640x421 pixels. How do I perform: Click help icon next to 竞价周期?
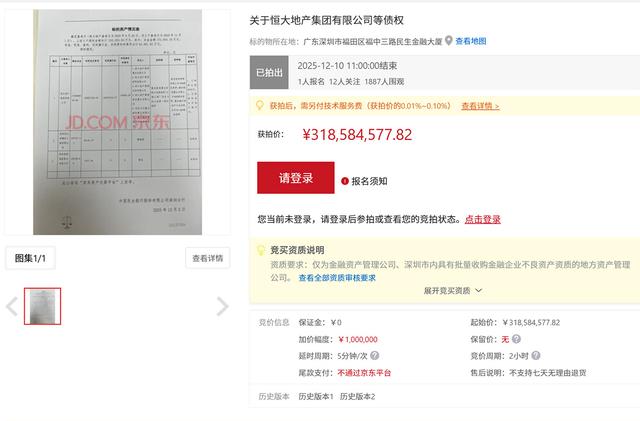[536, 356]
